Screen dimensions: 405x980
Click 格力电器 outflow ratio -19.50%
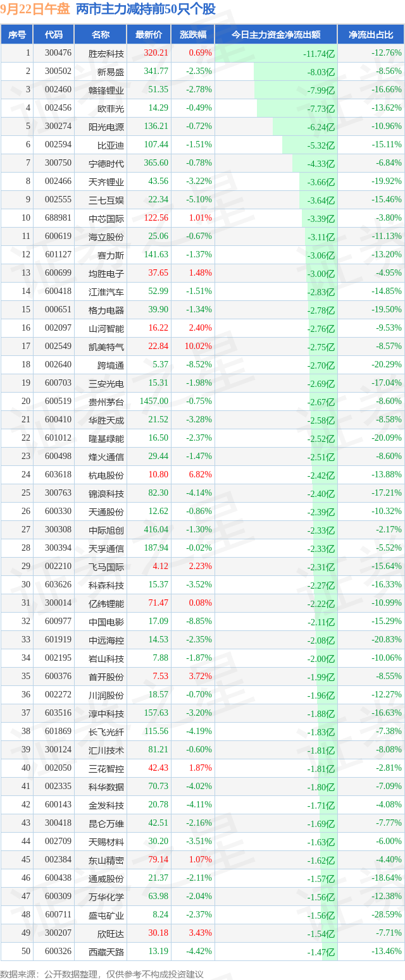tap(387, 310)
